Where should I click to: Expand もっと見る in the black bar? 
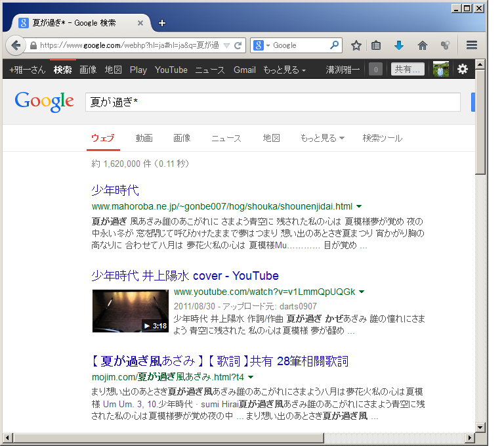[284, 70]
